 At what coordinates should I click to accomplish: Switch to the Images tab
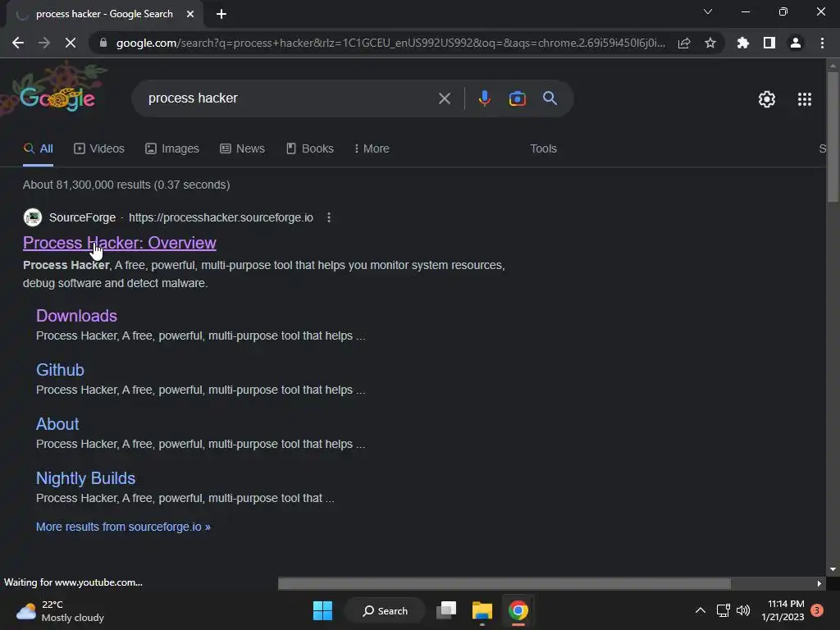click(172, 149)
